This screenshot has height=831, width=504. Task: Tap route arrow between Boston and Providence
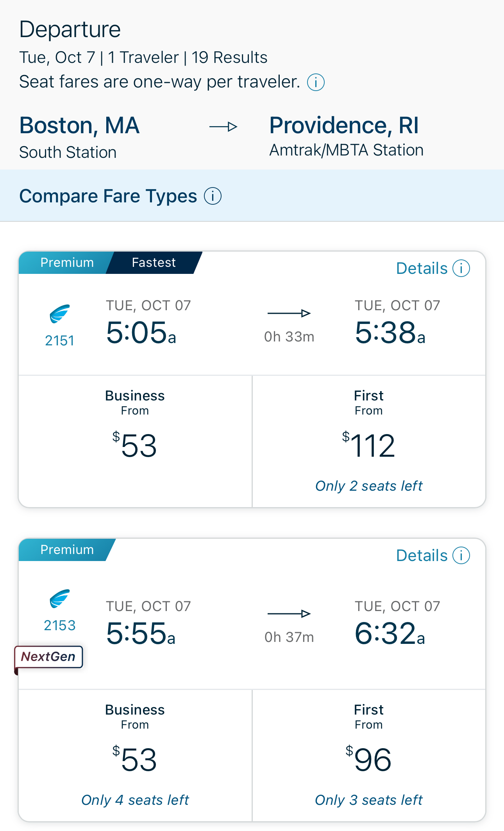(x=223, y=127)
